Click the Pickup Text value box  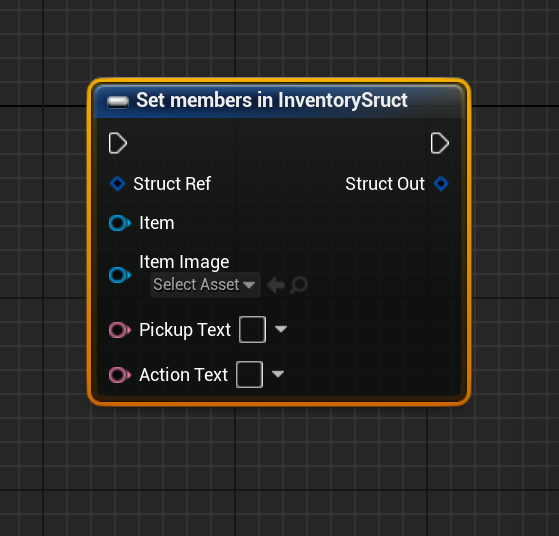[252, 330]
